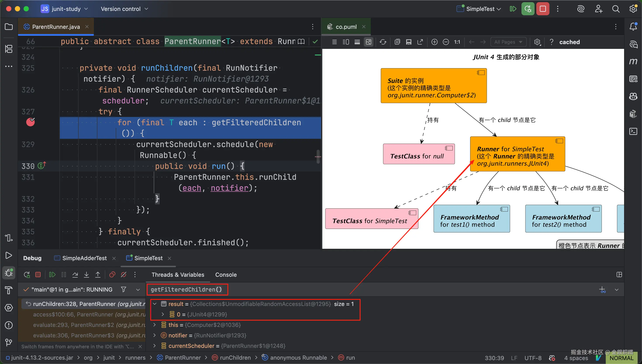Collapse the result variable node

155,304
